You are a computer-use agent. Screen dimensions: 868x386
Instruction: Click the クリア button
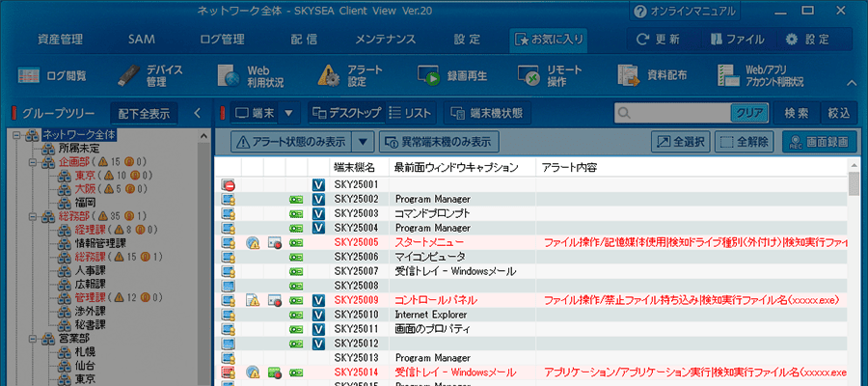pos(749,113)
